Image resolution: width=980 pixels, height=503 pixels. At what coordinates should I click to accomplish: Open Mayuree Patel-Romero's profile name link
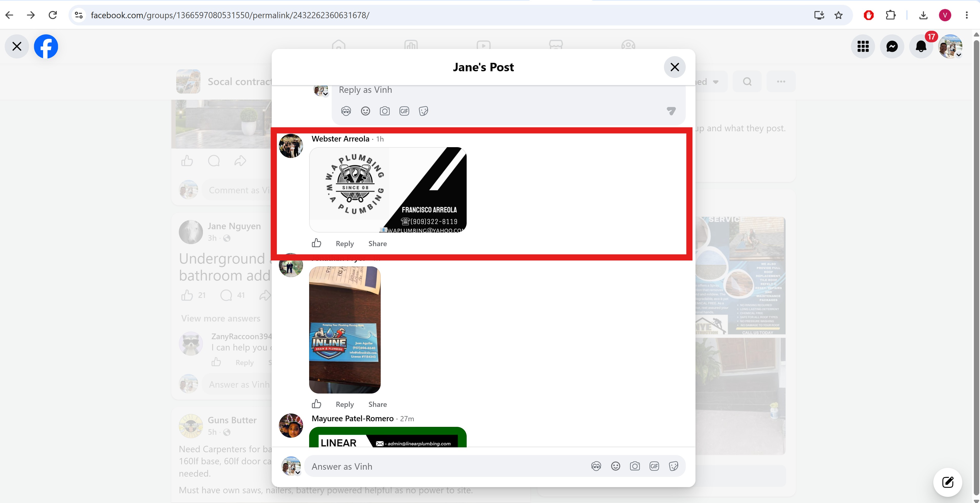pyautogui.click(x=352, y=419)
